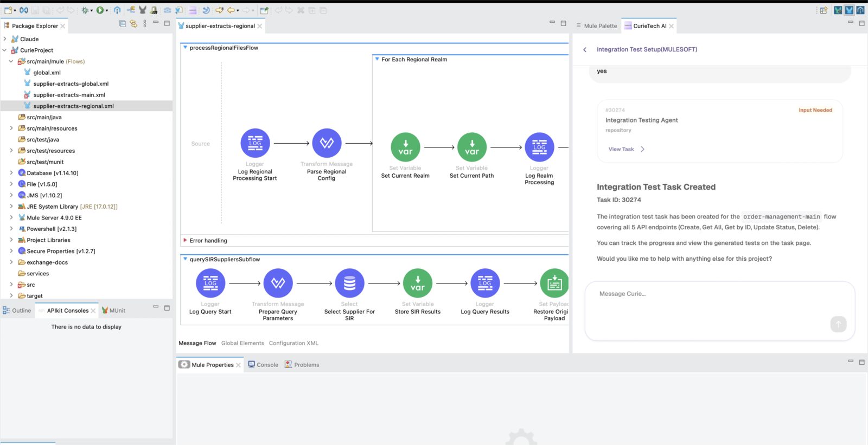This screenshot has width=868, height=445.
Task: Select the Select Supplier For SIR database node
Action: point(349,283)
